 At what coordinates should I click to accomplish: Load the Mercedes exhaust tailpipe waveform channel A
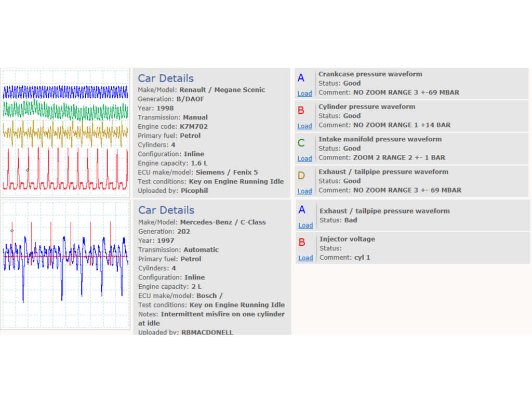[305, 225]
